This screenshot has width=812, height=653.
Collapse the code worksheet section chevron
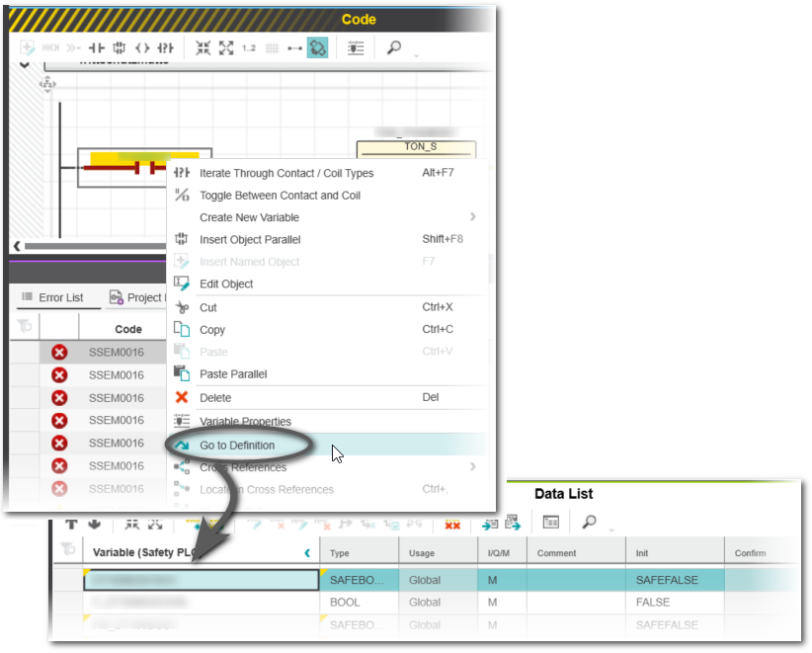pos(24,65)
